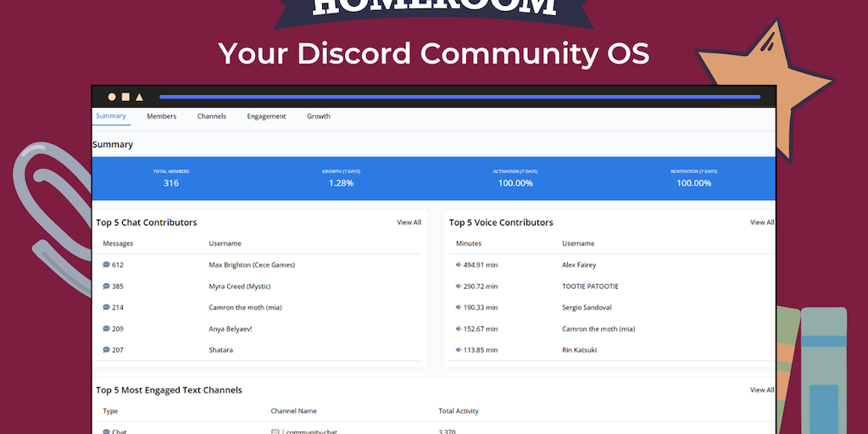Click the Total Activity column header
Screen dimensions: 868x434
459,411
